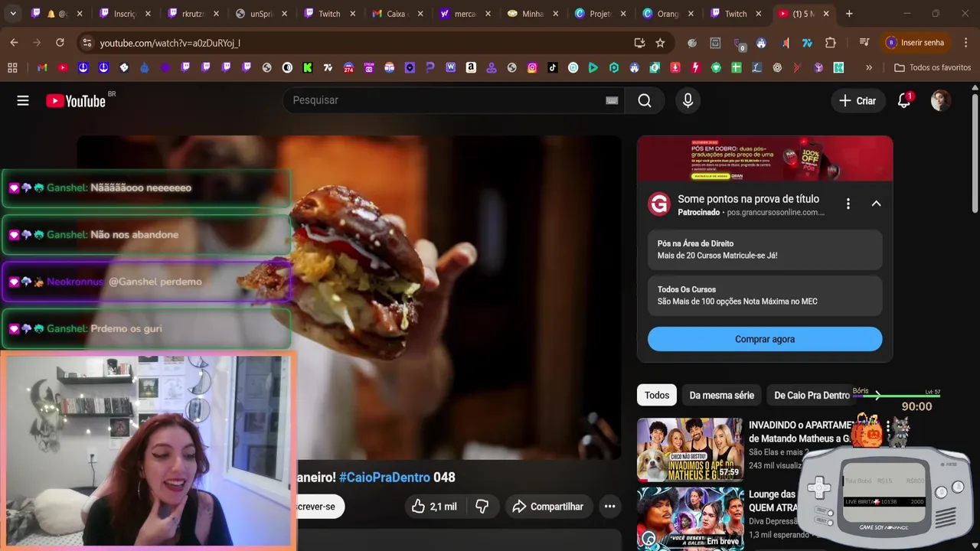
Task: Reload the current page
Action: pos(60,43)
